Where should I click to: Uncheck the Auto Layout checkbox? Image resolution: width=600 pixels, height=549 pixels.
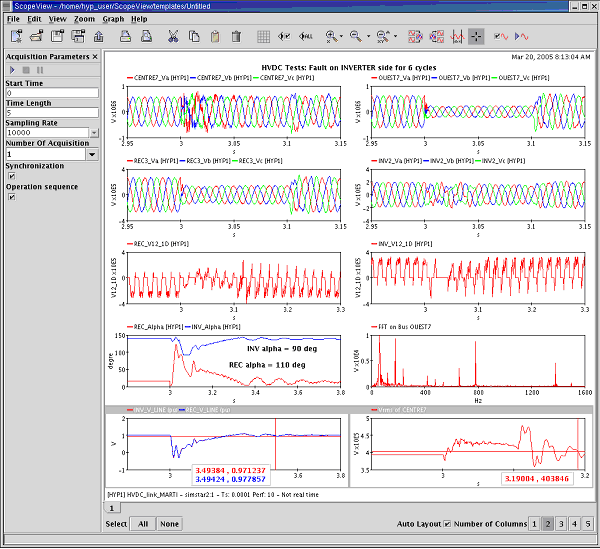pos(446,524)
